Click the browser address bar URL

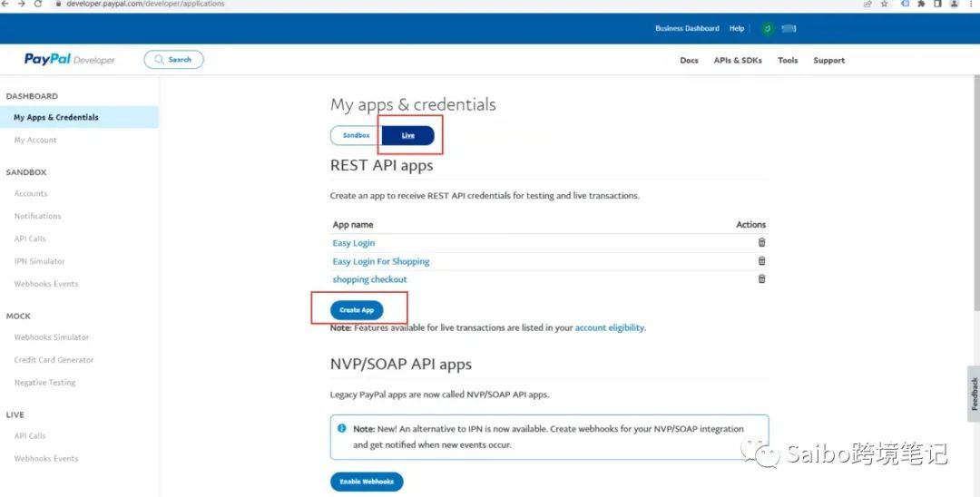(x=145, y=4)
